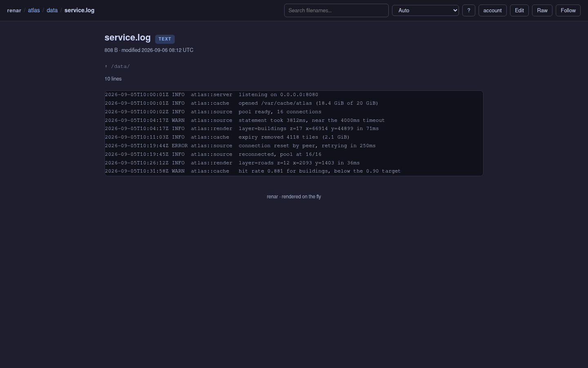Viewport: 588px width, 368px height.
Task: Click the Search filenames input field
Action: tap(336, 10)
